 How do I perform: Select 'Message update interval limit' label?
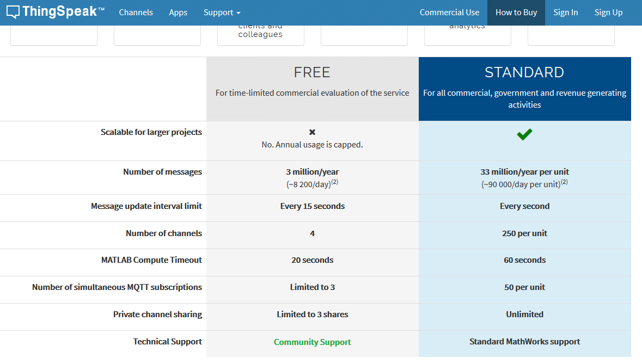point(146,206)
